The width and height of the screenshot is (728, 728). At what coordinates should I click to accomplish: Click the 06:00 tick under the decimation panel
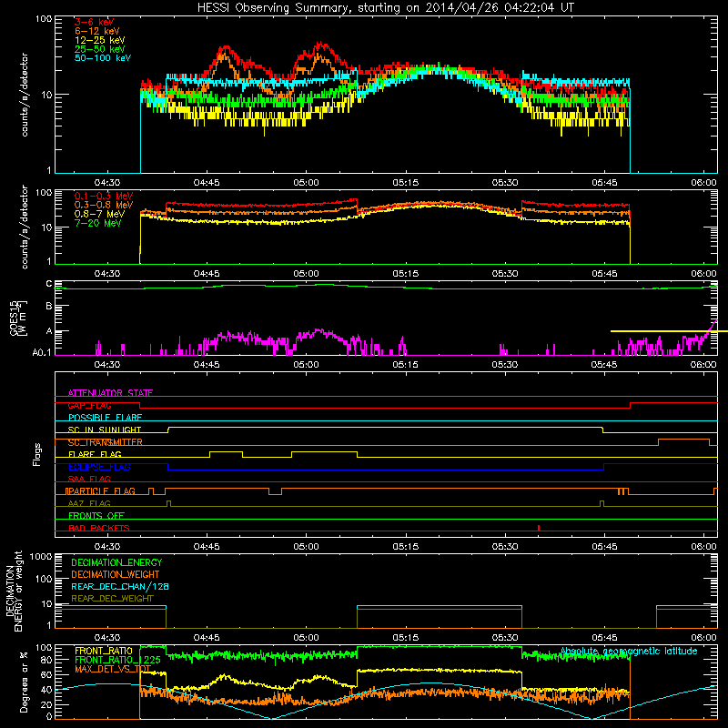703,638
